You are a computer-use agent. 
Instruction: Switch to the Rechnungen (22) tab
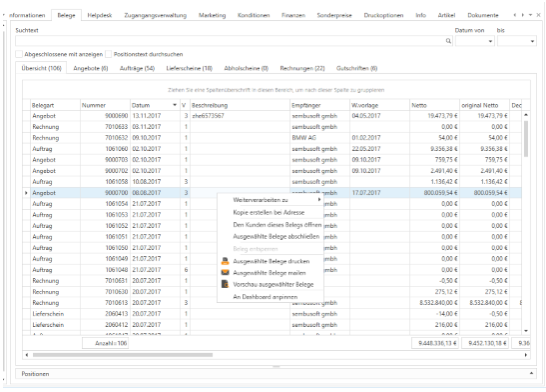[302, 68]
